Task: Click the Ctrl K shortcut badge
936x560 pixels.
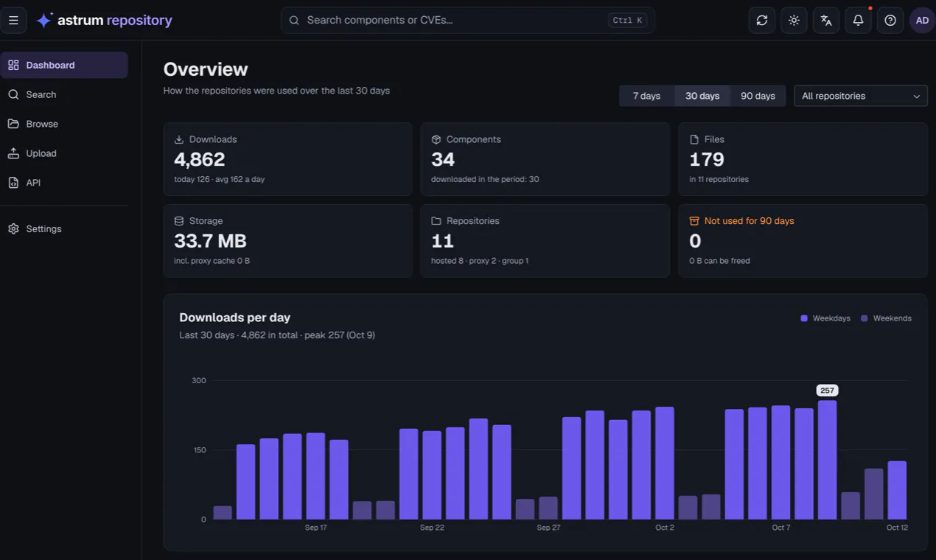Action: tap(628, 21)
